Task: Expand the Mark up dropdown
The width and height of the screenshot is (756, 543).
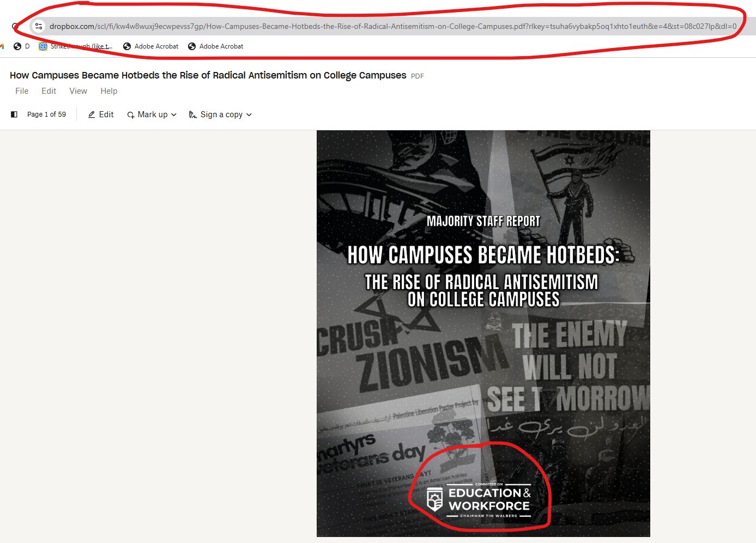Action: pyautogui.click(x=152, y=114)
